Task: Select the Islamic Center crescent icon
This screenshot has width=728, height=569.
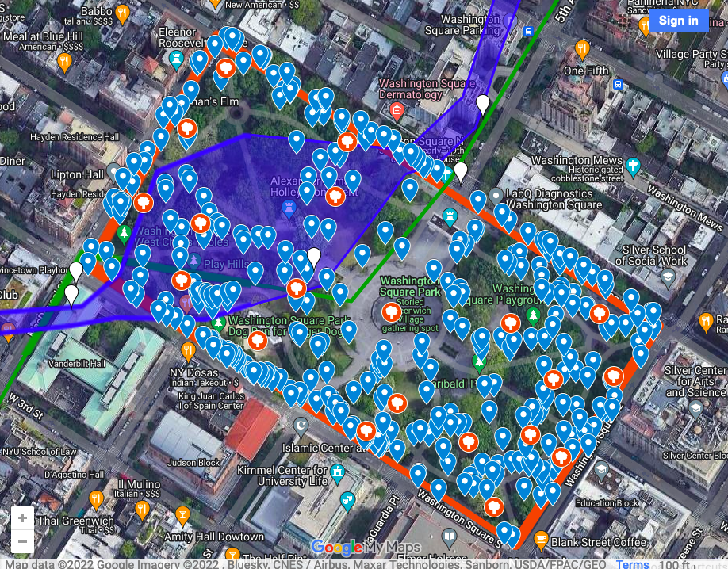Action: point(301,426)
